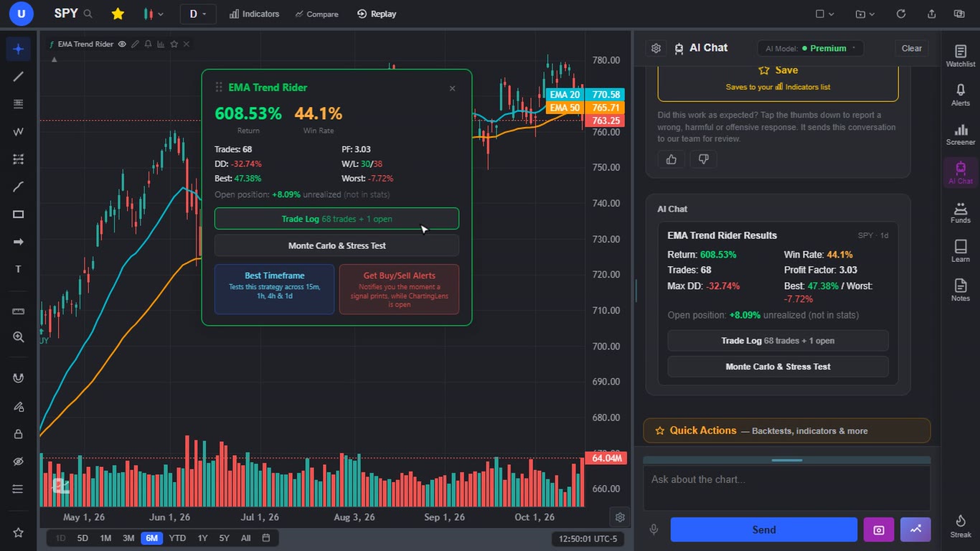
Task: Expand the saved layouts folder dropdown
Action: click(865, 14)
